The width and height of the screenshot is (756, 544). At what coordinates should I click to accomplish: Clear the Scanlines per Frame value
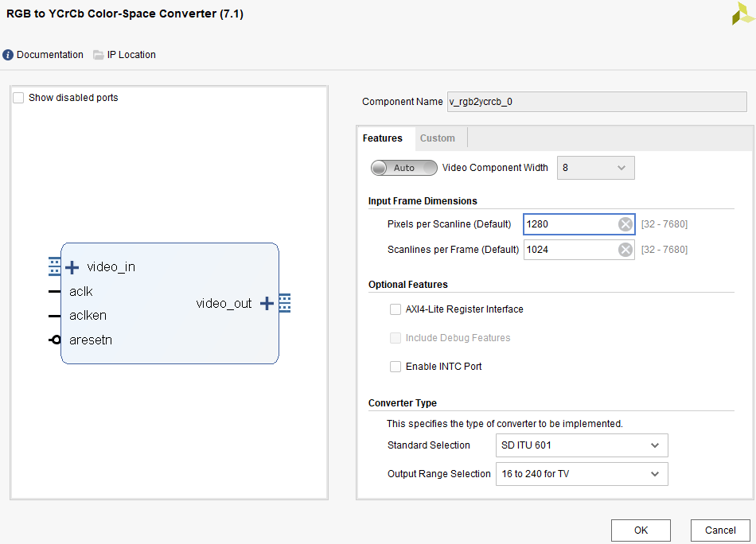tap(625, 250)
